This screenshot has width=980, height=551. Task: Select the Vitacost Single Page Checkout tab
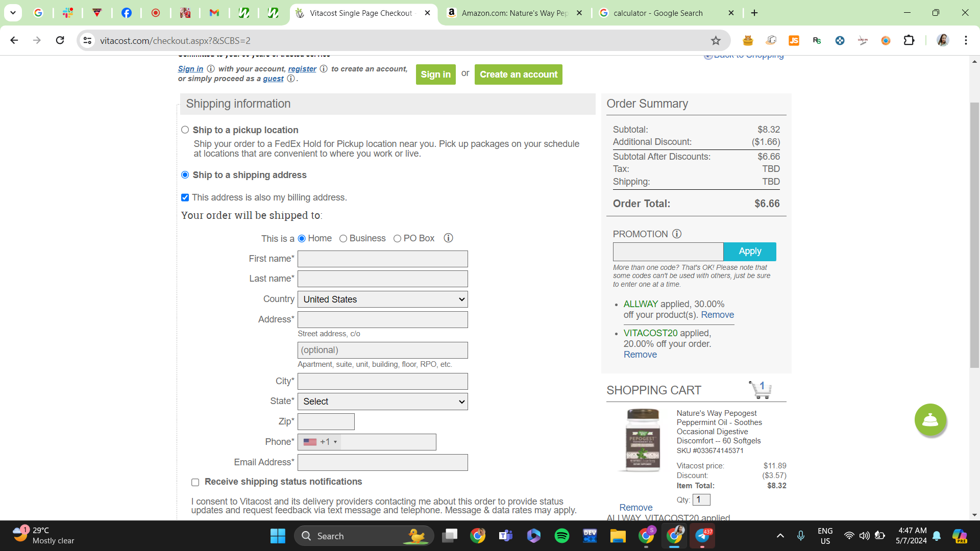[363, 13]
